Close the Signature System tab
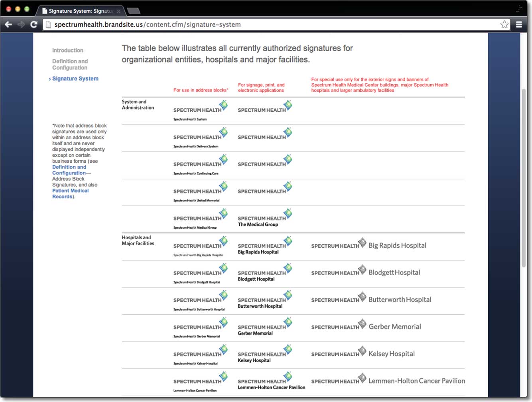The width and height of the screenshot is (532, 402). 118,11
